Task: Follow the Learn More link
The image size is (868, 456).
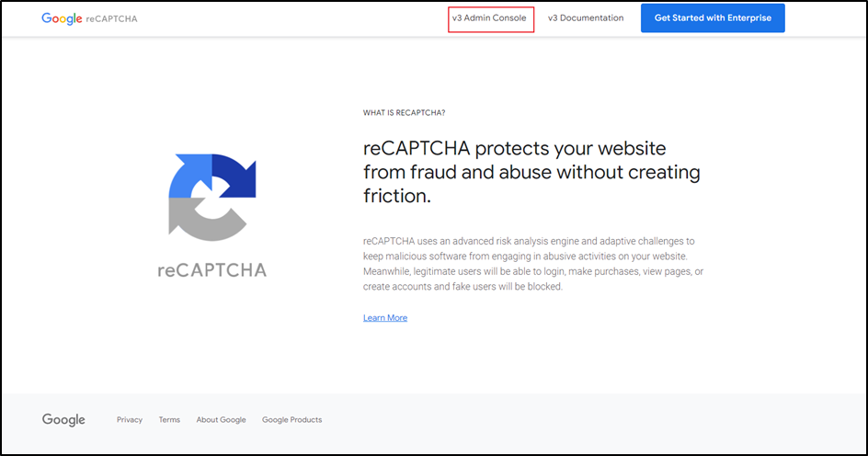Action: pyautogui.click(x=385, y=318)
